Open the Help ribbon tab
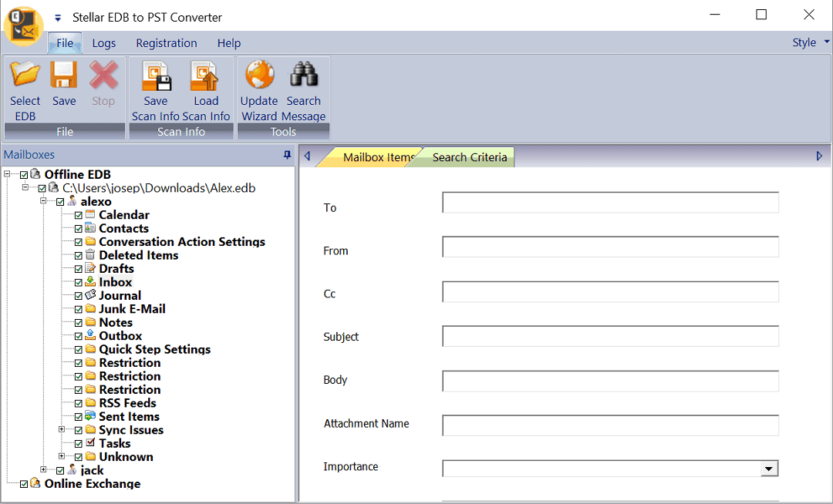This screenshot has height=504, width=833. pyautogui.click(x=229, y=43)
